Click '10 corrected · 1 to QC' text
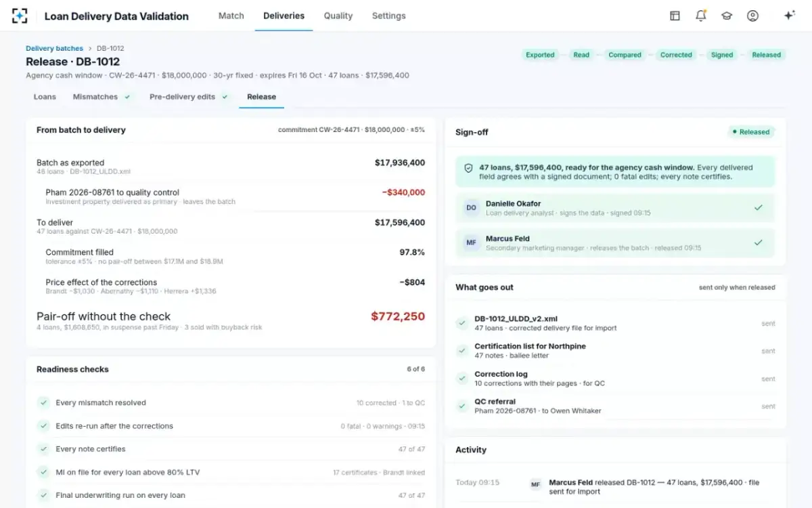Screen dimensions: 812x508 [391, 403]
